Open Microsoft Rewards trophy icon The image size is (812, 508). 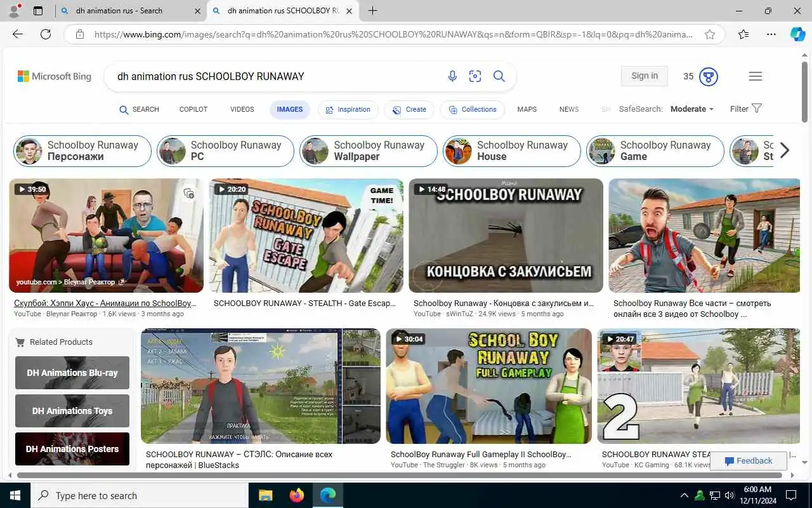(708, 76)
